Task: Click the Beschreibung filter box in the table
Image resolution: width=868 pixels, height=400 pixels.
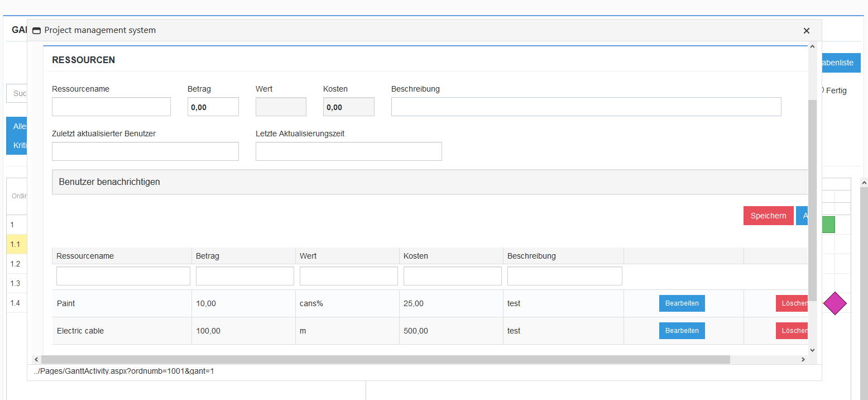Action: [x=565, y=276]
